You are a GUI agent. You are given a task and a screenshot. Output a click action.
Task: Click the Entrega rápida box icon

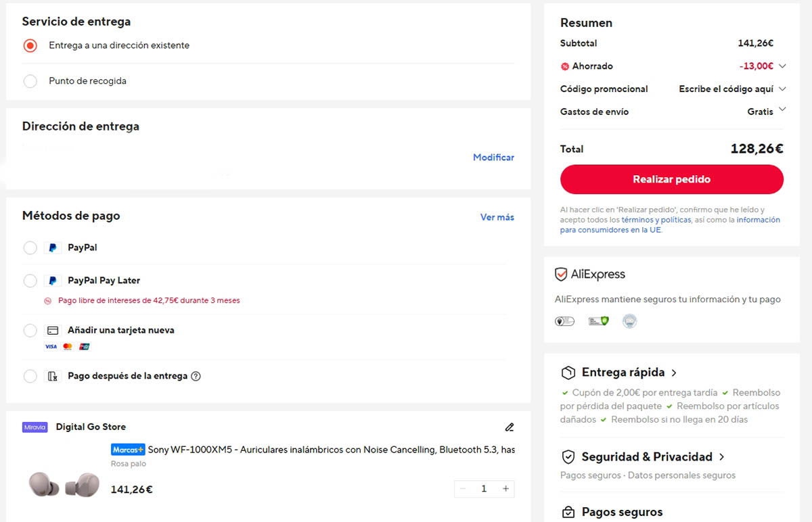click(x=568, y=373)
